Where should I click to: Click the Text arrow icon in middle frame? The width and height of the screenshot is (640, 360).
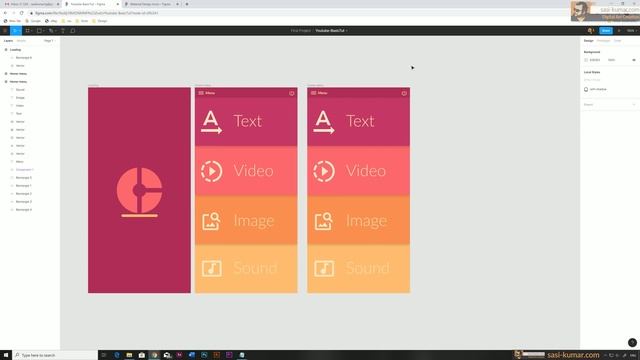(x=211, y=122)
